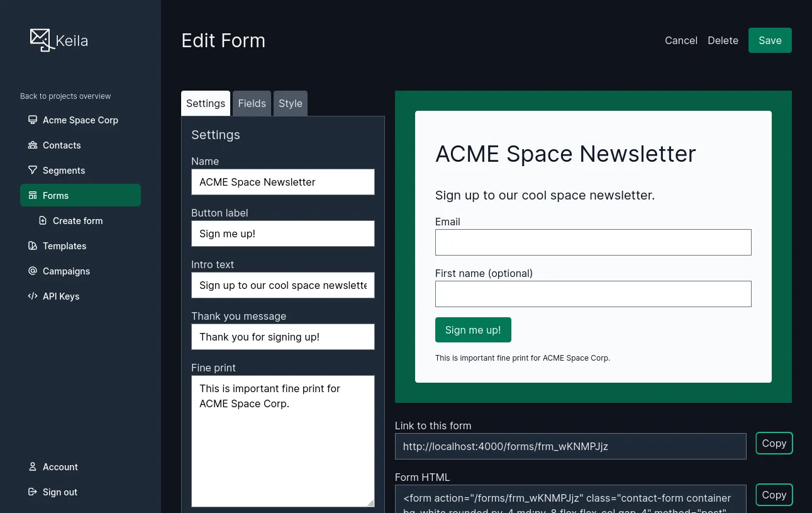Screen dimensions: 812x513
Task: Delete this form
Action: click(723, 40)
